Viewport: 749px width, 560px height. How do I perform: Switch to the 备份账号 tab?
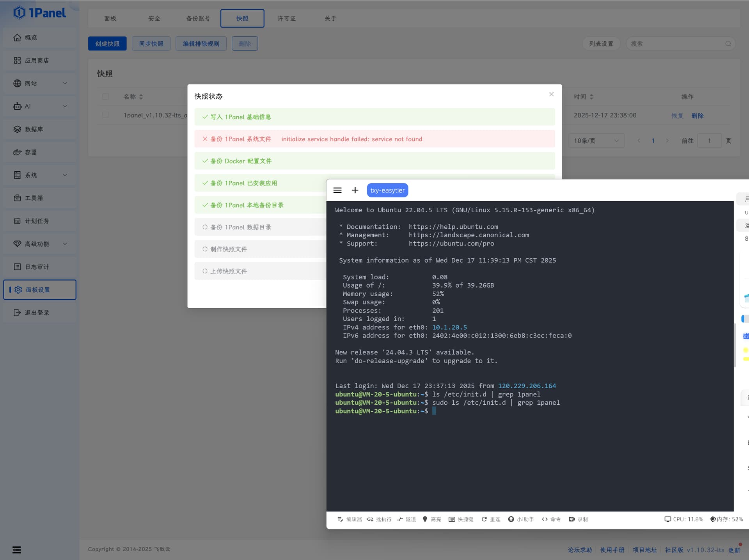198,18
